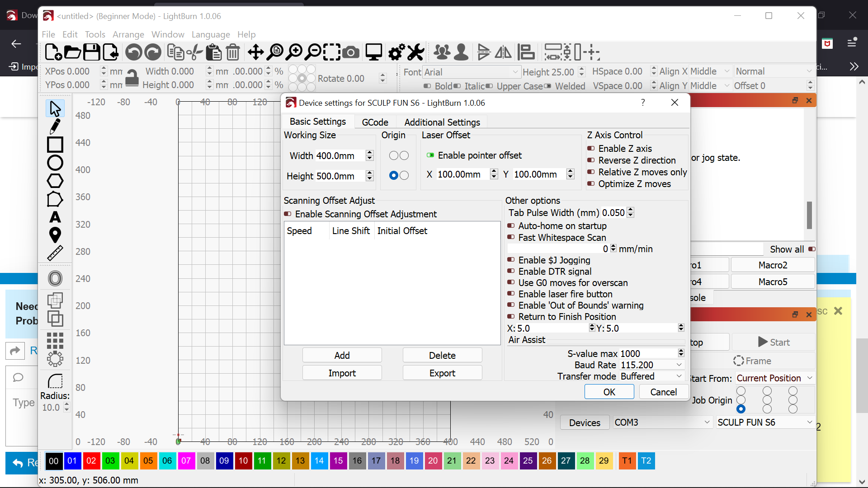Open the Font Arial dropdown

[471, 72]
